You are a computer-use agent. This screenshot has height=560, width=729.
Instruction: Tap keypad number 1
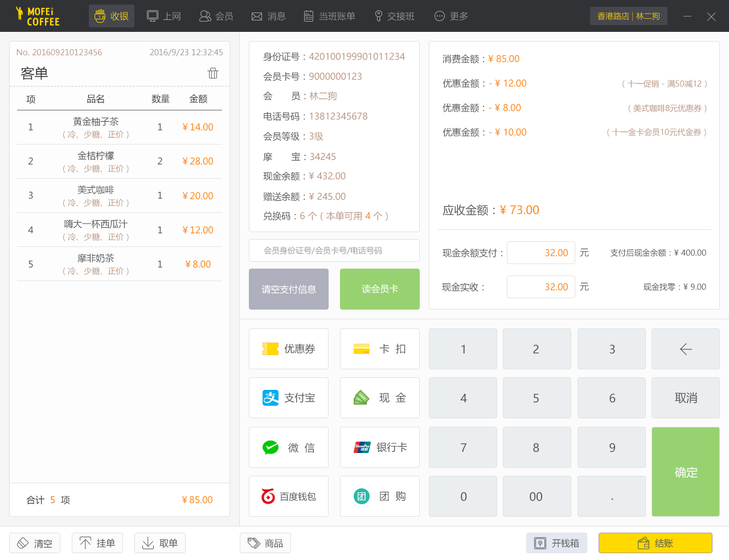463,349
